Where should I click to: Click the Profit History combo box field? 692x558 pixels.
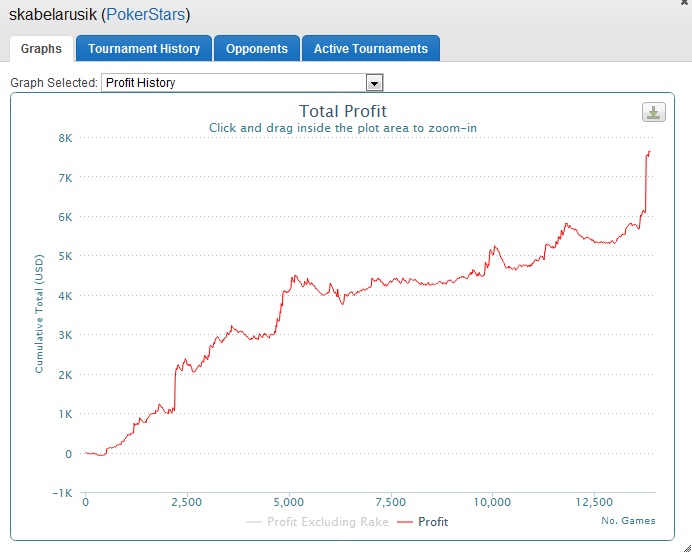pyautogui.click(x=242, y=83)
